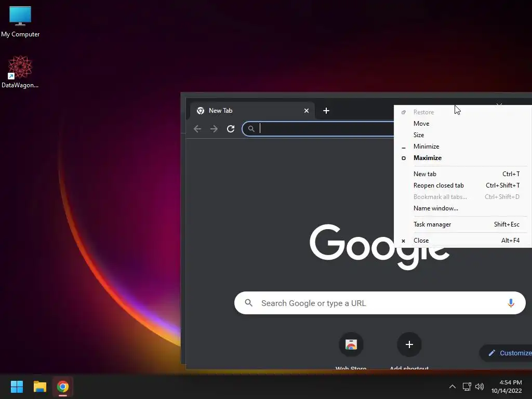Open Customize Chrome button
Image resolution: width=532 pixels, height=399 pixels.
(x=506, y=353)
